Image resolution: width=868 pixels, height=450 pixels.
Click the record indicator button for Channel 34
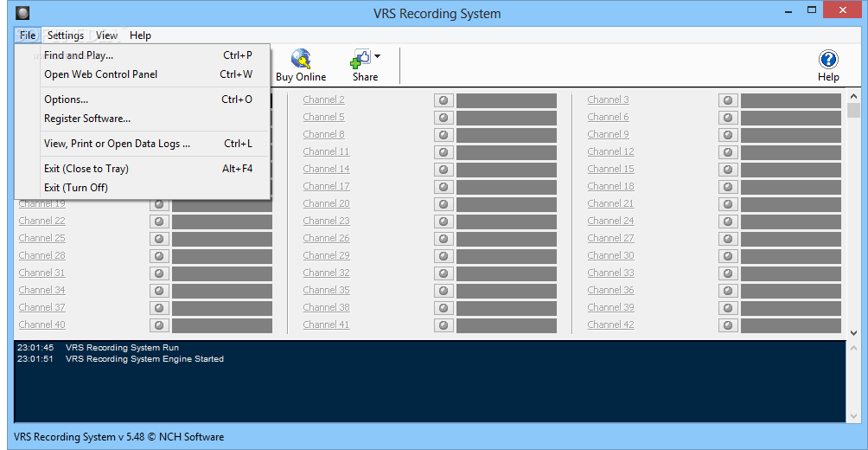[x=159, y=291]
